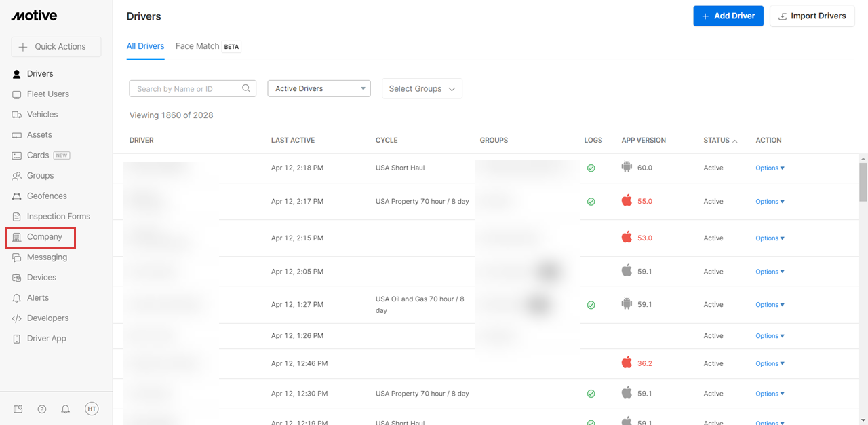This screenshot has height=425, width=868.
Task: Open the Messaging chat icon
Action: pos(17,257)
